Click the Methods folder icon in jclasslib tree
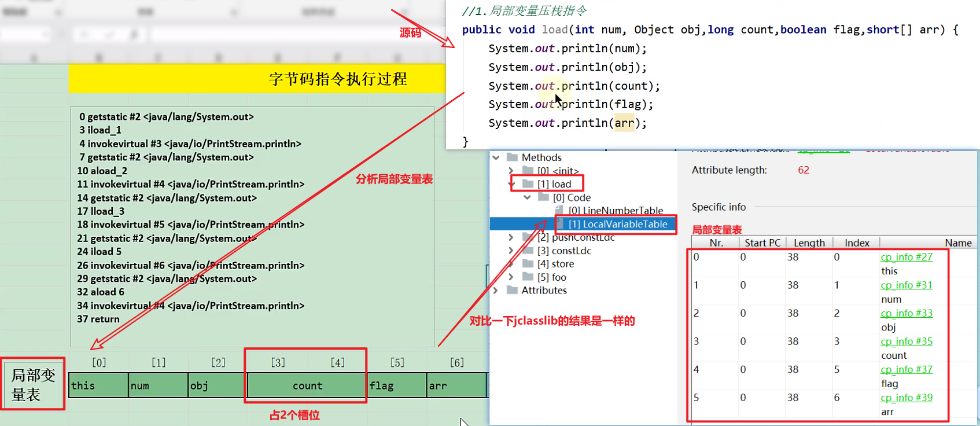980x426 pixels. (x=512, y=157)
